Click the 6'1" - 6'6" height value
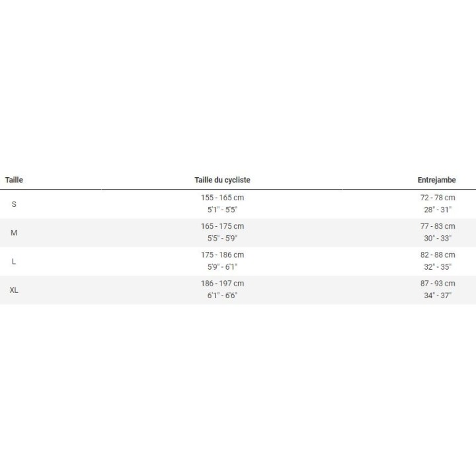Screen dimensions: 476x476 click(222, 296)
